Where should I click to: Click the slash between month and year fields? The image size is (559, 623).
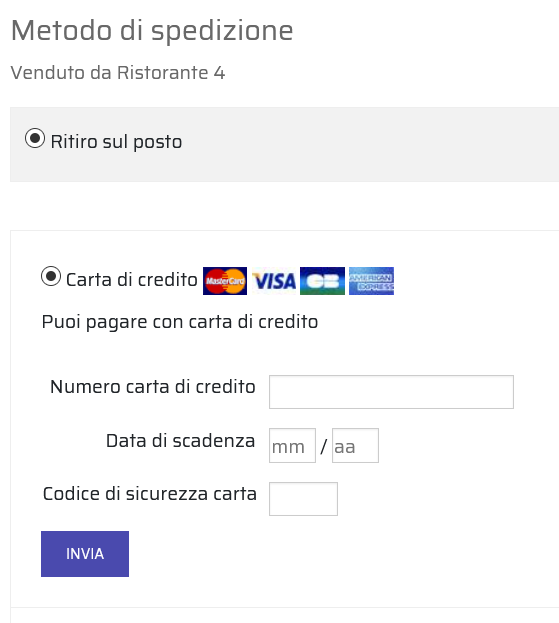tap(324, 447)
